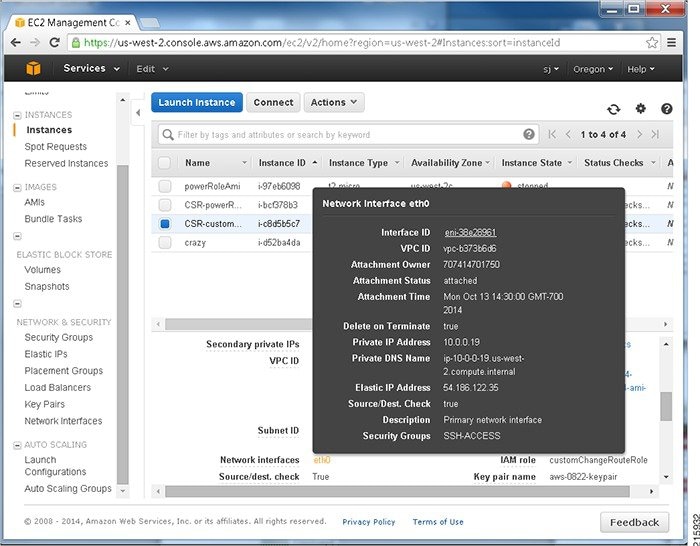Open the Oregon region dropdown
Screen dimensions: 700x546
coord(593,69)
